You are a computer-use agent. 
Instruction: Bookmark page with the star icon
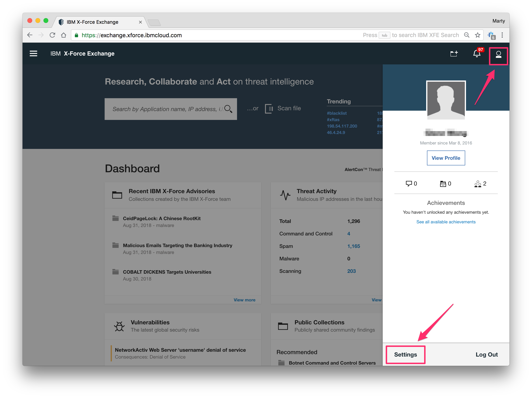coord(478,35)
